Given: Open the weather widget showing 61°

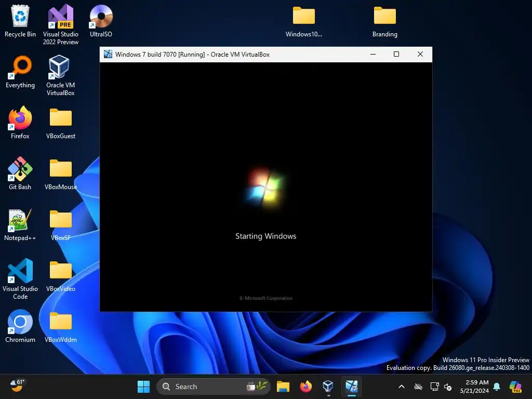Looking at the screenshot, I should (x=17, y=386).
